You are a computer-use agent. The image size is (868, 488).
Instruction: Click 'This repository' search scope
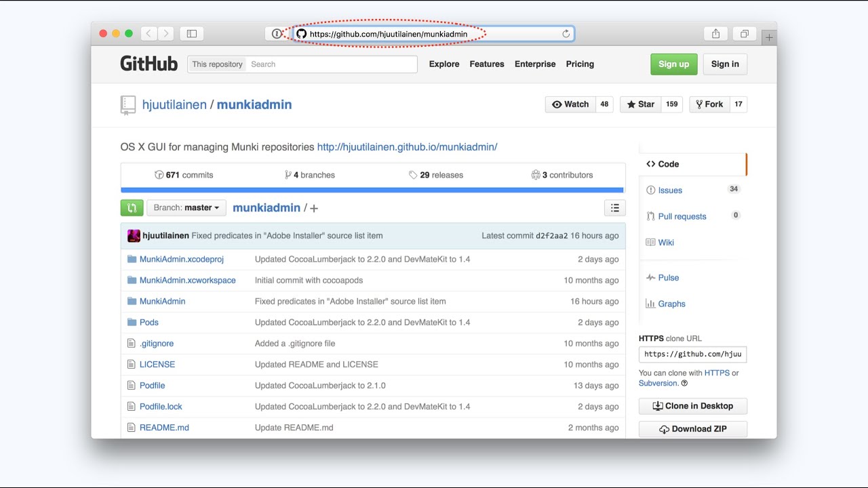217,64
